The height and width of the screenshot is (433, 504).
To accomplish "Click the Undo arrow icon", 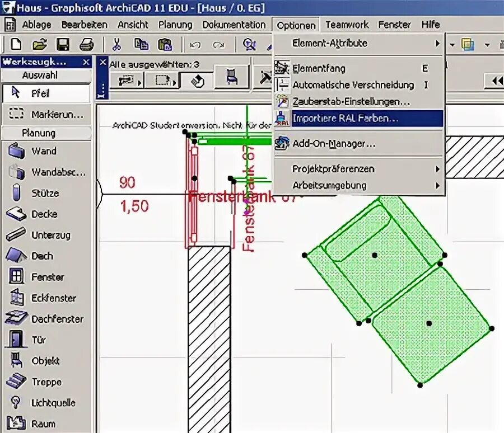I will 195,45.
